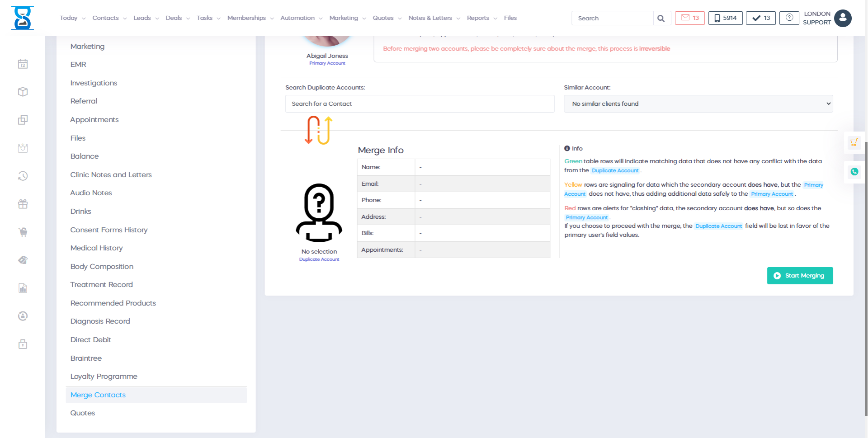The height and width of the screenshot is (438, 868).
Task: Expand the Reports menu chevron
Action: click(x=495, y=18)
